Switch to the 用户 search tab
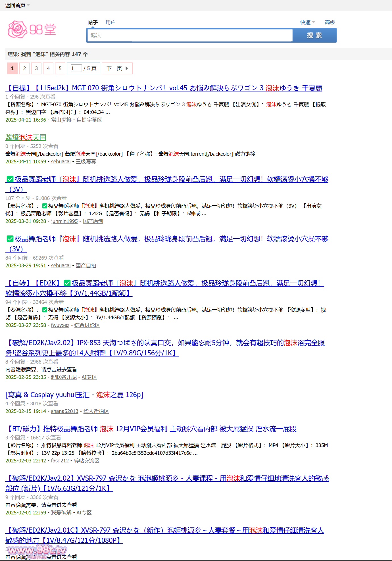The height and width of the screenshot is (561, 392). pos(110,22)
